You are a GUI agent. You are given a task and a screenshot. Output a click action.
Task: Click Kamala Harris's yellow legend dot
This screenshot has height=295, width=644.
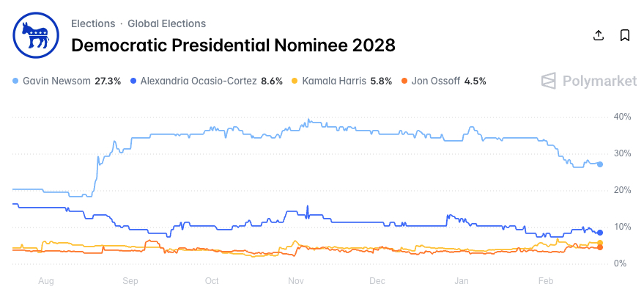pos(295,81)
